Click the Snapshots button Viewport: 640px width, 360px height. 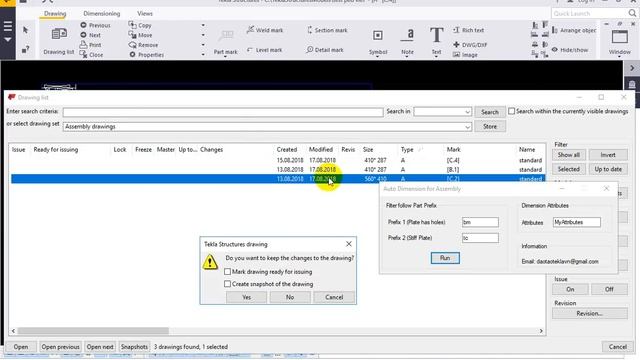[134, 347]
